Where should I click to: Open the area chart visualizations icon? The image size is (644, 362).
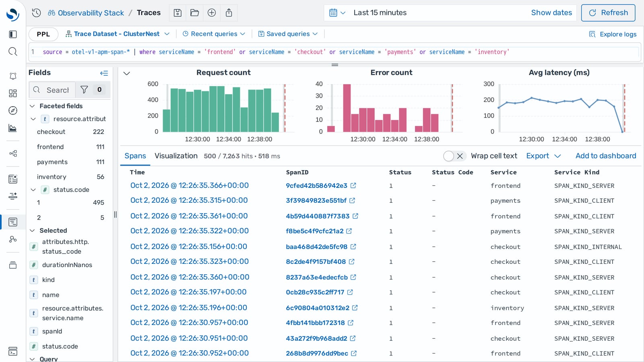(x=13, y=128)
